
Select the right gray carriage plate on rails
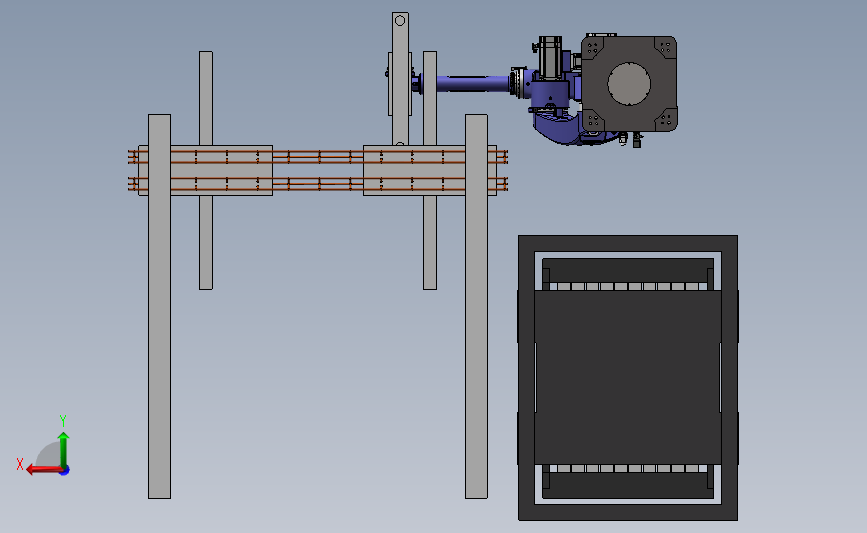pyautogui.click(x=430, y=170)
